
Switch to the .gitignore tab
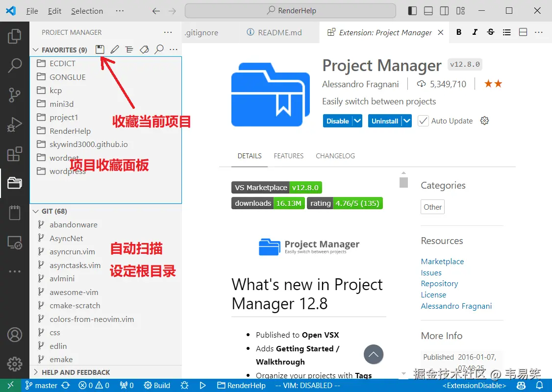click(x=201, y=33)
